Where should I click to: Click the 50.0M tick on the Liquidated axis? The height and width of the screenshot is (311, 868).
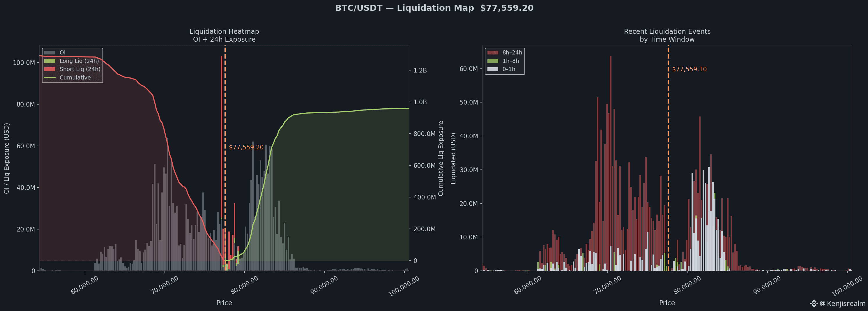click(x=469, y=103)
